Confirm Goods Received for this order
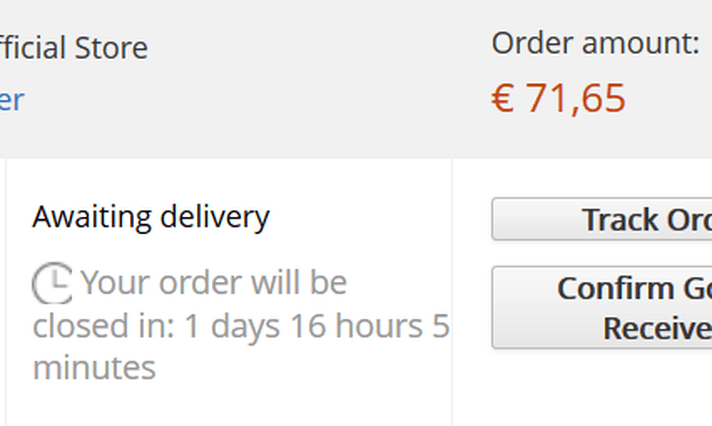 pyautogui.click(x=602, y=307)
